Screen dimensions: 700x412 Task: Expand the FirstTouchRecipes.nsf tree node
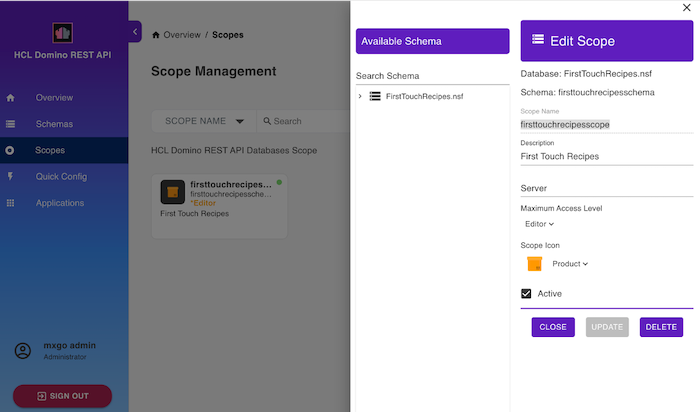[x=360, y=96]
